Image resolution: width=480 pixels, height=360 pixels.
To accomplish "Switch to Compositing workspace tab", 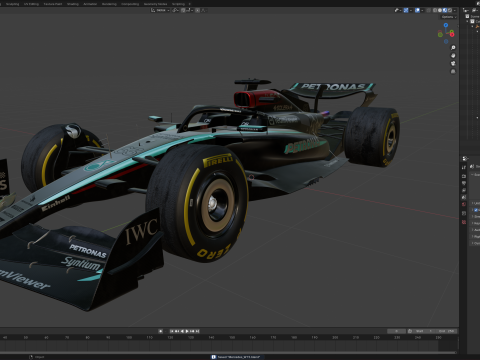I will tap(130, 4).
